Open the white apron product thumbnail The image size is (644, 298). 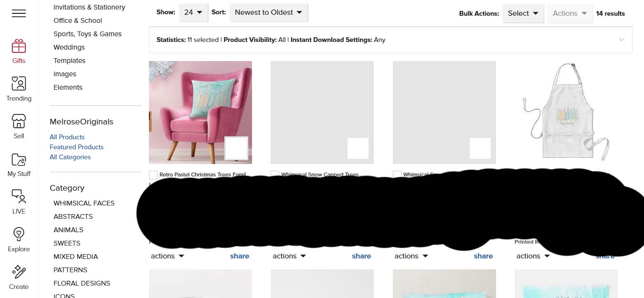(x=566, y=113)
